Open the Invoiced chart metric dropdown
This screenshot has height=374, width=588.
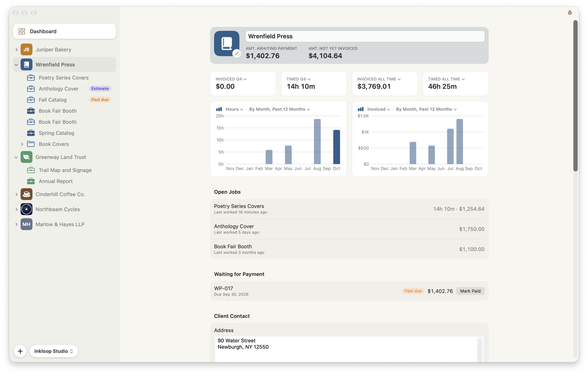(379, 109)
